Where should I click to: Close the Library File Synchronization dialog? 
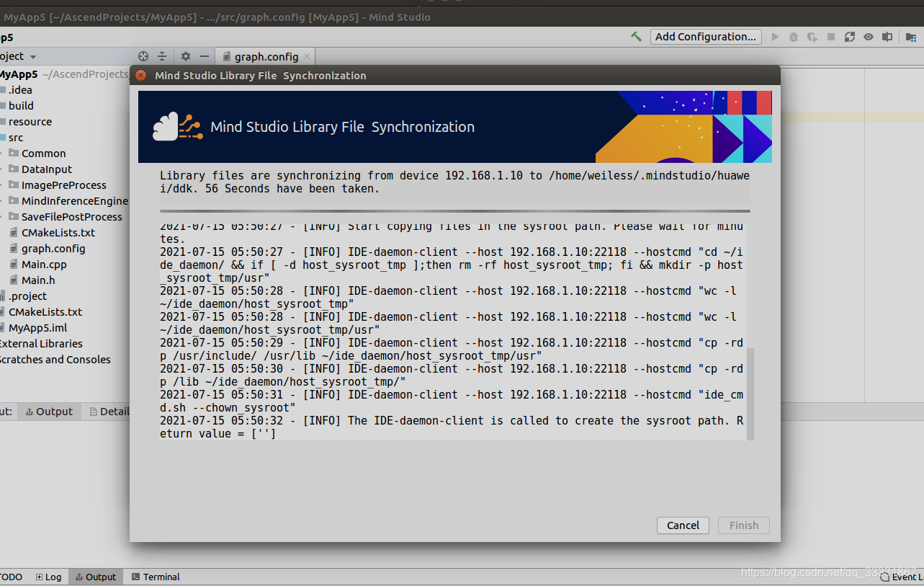[x=141, y=76]
